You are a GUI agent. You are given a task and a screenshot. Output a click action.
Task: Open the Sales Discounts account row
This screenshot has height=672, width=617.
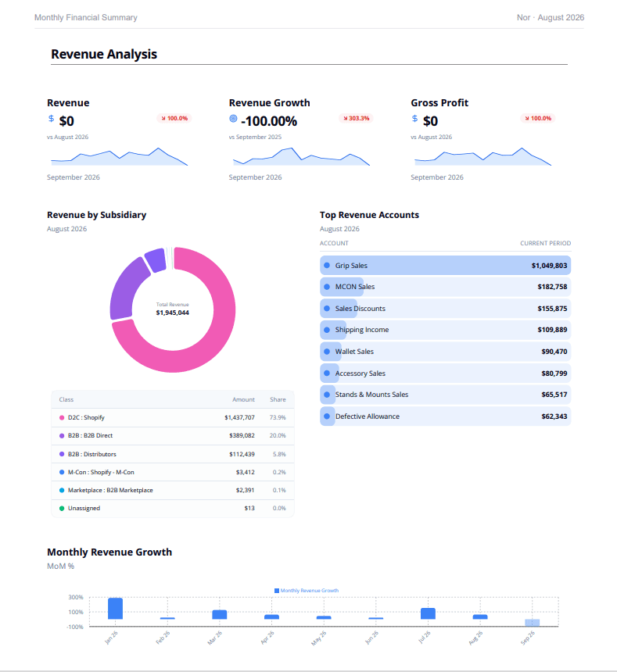[x=446, y=309]
